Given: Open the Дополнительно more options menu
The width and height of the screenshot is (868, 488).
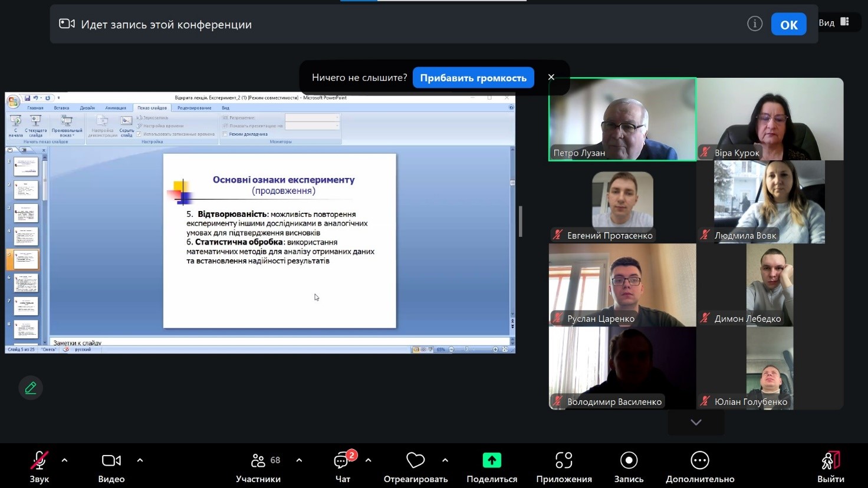Looking at the screenshot, I should point(700,461).
